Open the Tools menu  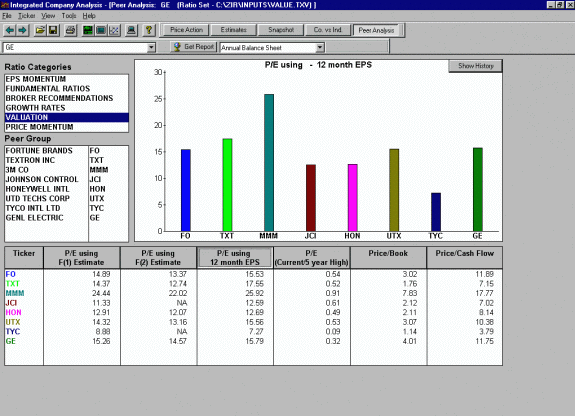click(x=69, y=16)
